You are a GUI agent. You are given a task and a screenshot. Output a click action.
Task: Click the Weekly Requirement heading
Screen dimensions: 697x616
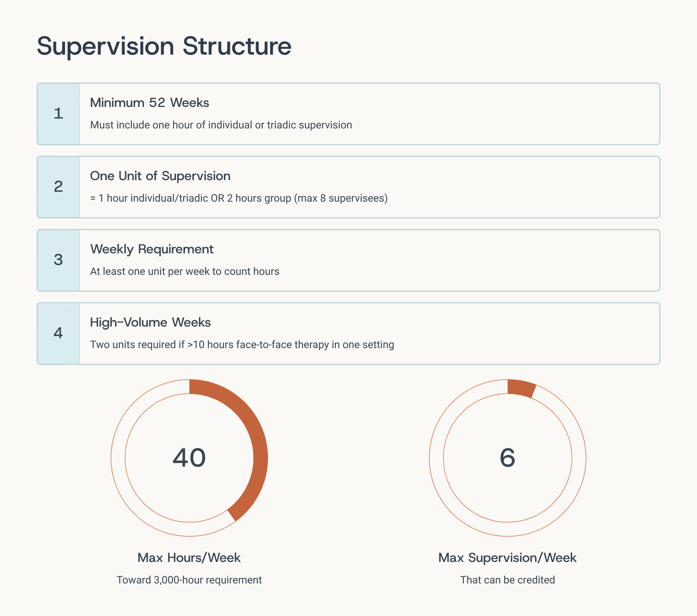coord(152,249)
